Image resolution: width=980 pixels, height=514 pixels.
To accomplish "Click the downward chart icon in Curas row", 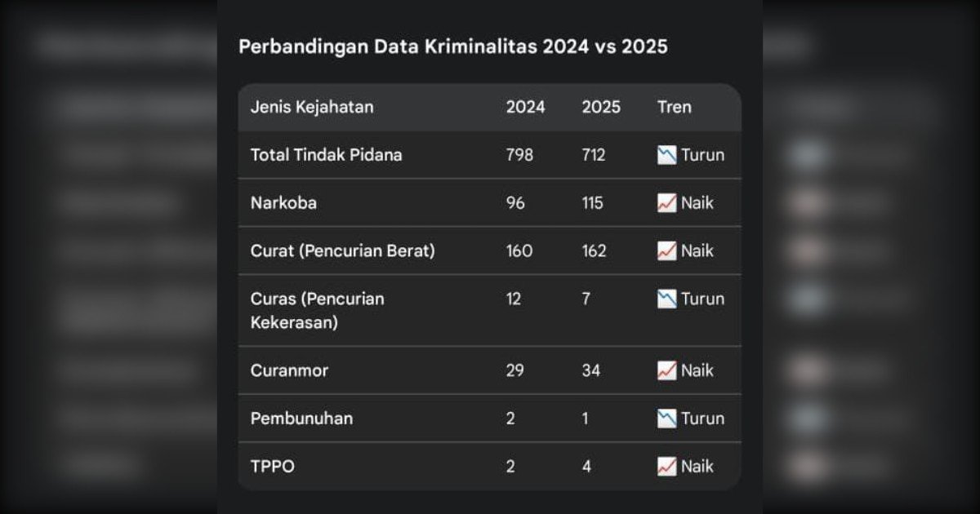I will pos(666,299).
